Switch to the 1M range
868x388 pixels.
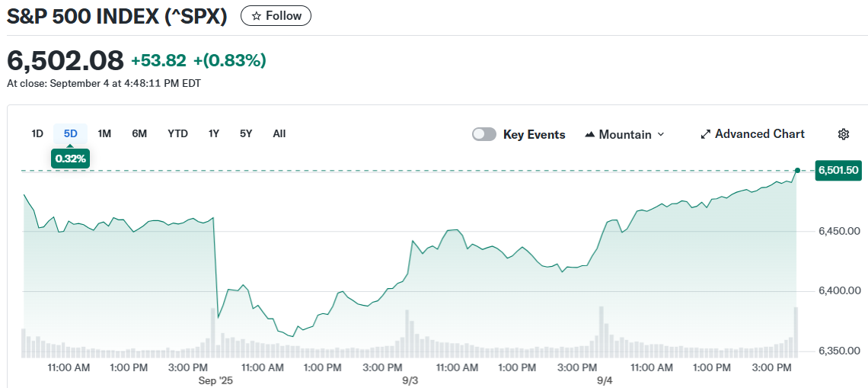pos(104,133)
